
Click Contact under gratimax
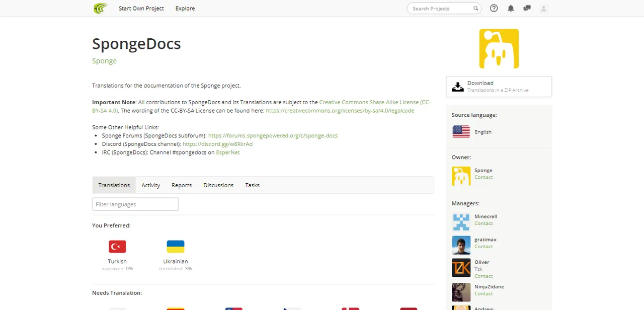click(x=484, y=247)
